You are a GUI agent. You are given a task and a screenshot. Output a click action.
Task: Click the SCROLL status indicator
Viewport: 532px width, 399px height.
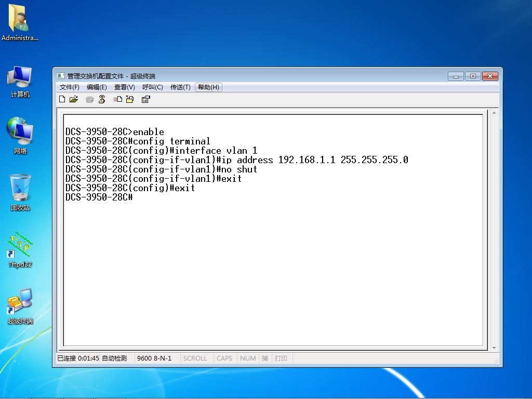tap(195, 358)
